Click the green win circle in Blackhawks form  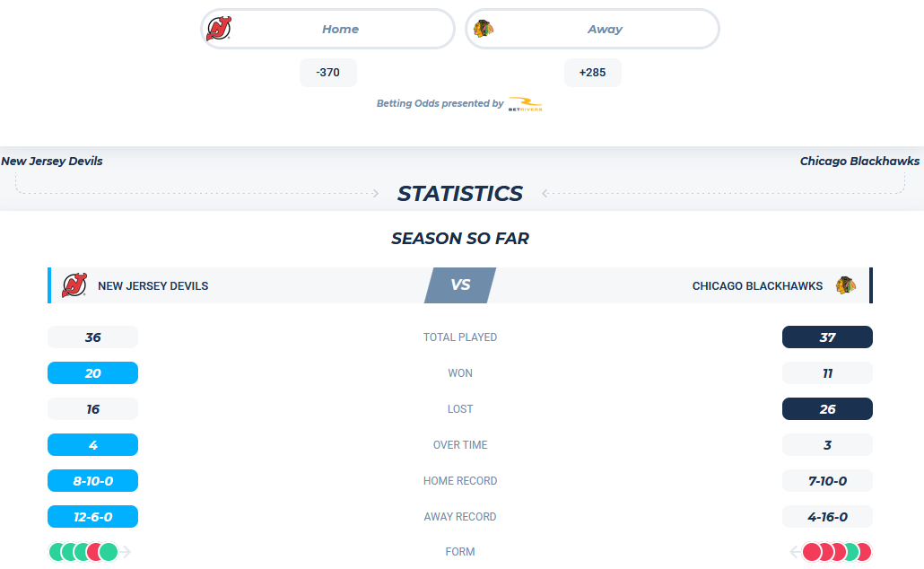[851, 552]
